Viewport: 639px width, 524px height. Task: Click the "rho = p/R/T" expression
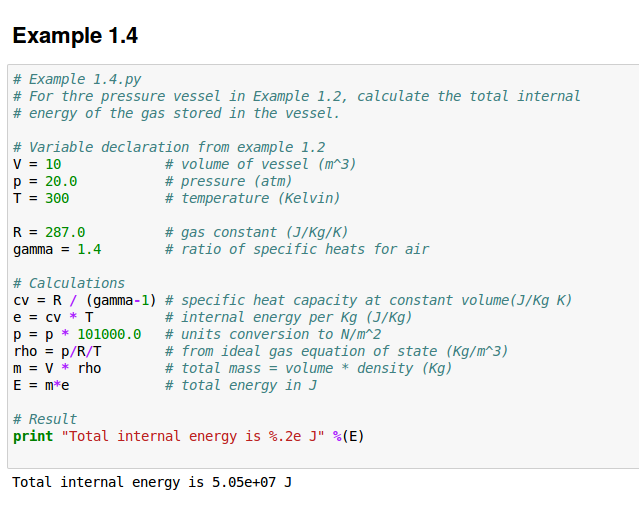point(57,351)
